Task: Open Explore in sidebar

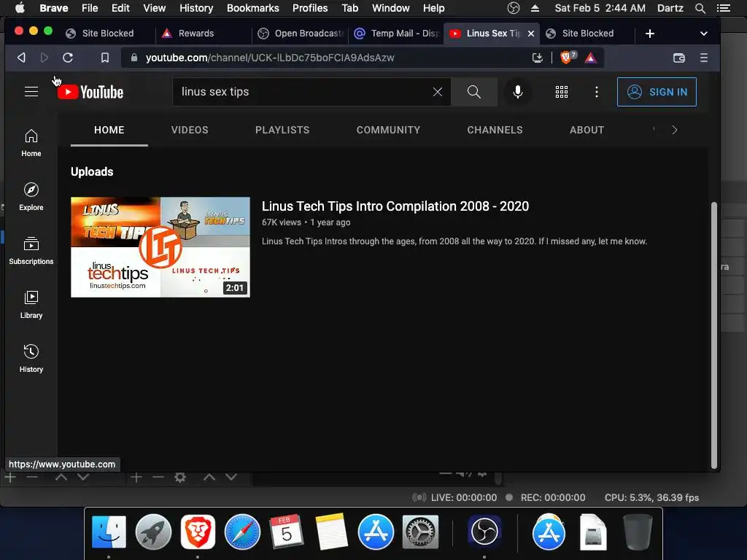Action: [x=31, y=197]
